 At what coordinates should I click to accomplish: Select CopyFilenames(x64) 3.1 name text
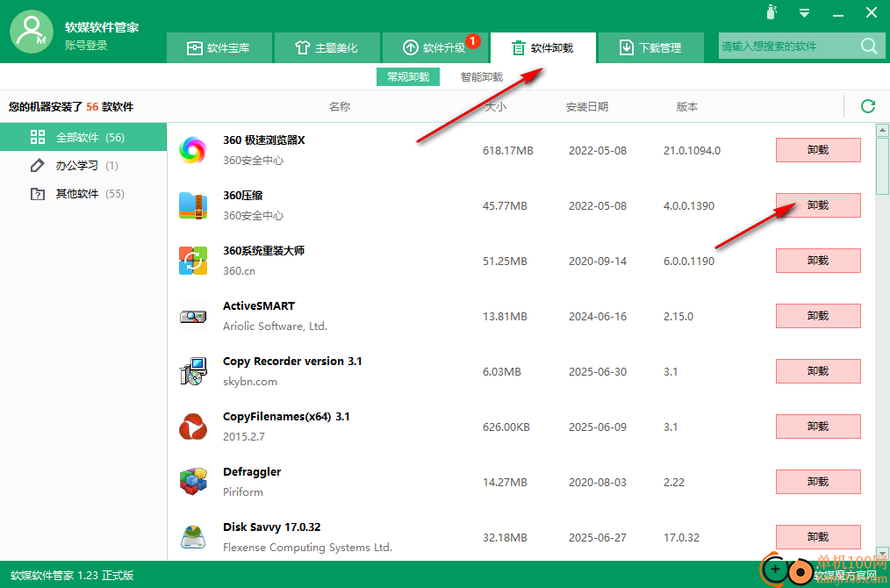286,417
